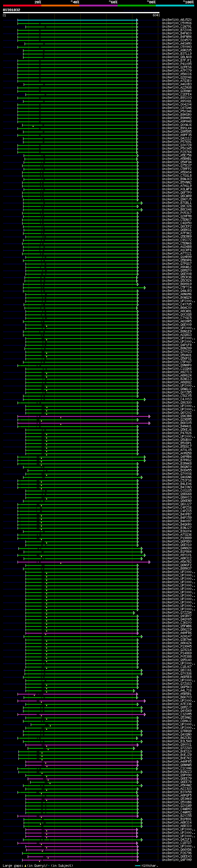Image resolution: width=197 pixels, height=868 pixels.
Task: Click the white query sequence bar
Action: point(81,13)
